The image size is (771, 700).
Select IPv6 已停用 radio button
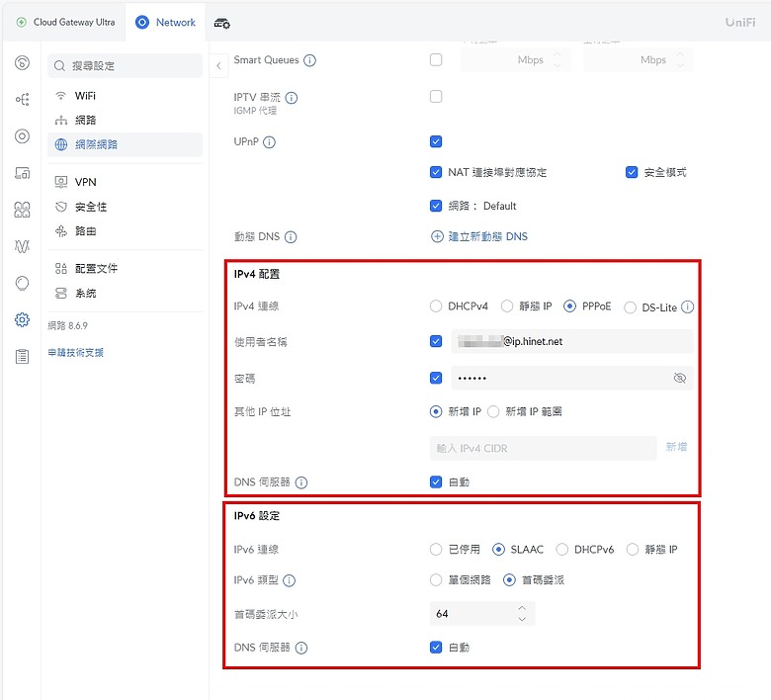[436, 549]
